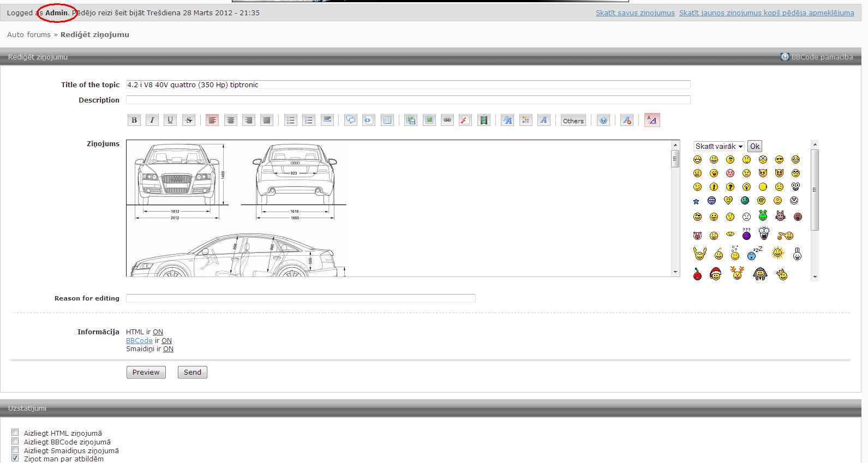Justify the message text
868x463 pixels.
coord(267,120)
